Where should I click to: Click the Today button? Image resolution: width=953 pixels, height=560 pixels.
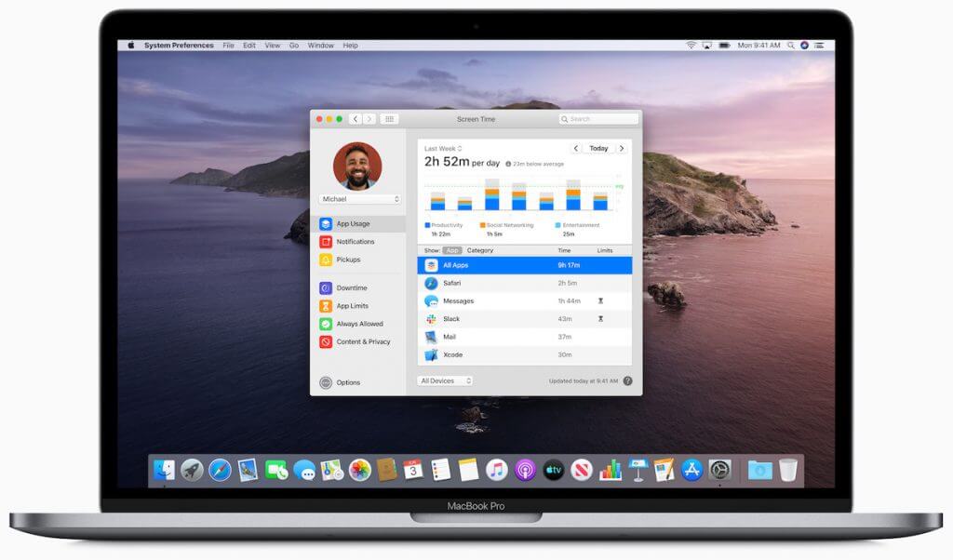tap(598, 148)
